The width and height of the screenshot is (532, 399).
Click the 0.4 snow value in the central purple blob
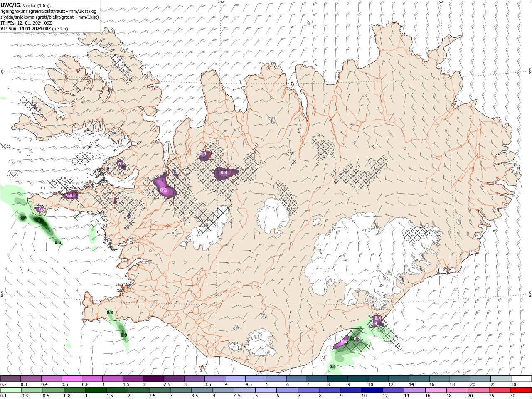pos(224,173)
